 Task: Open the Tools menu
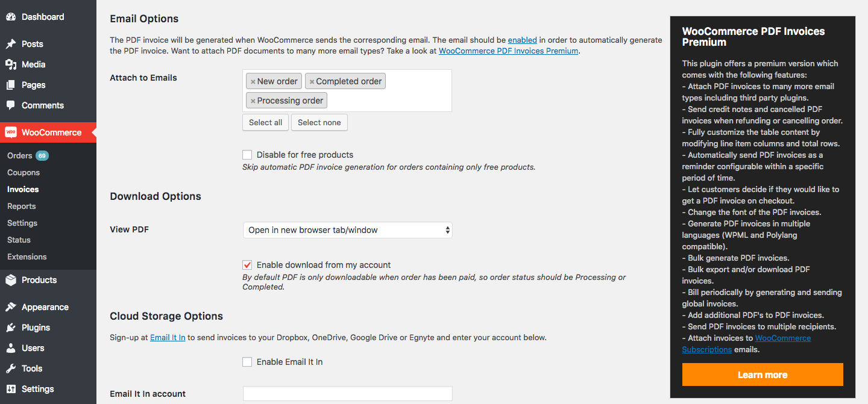pos(48,368)
